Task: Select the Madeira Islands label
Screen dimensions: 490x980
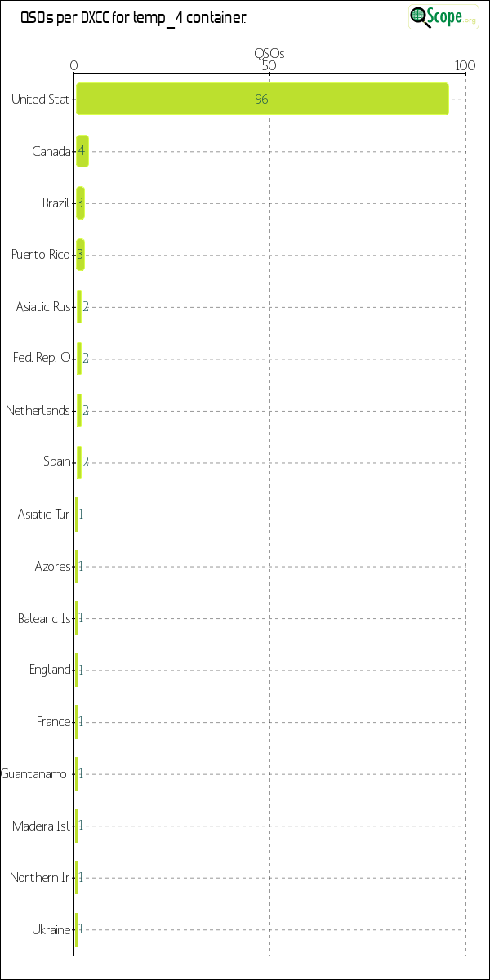Action: pyautogui.click(x=41, y=826)
